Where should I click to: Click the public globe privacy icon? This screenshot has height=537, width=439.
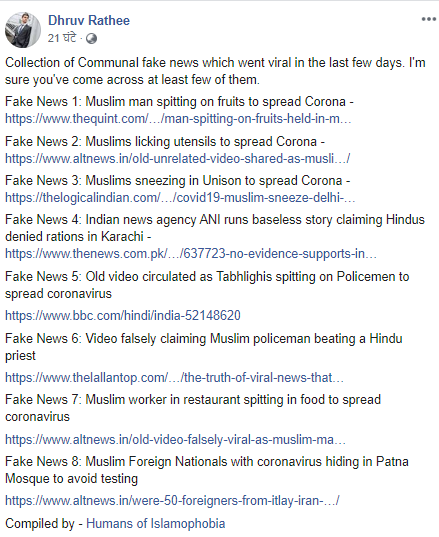(x=91, y=39)
